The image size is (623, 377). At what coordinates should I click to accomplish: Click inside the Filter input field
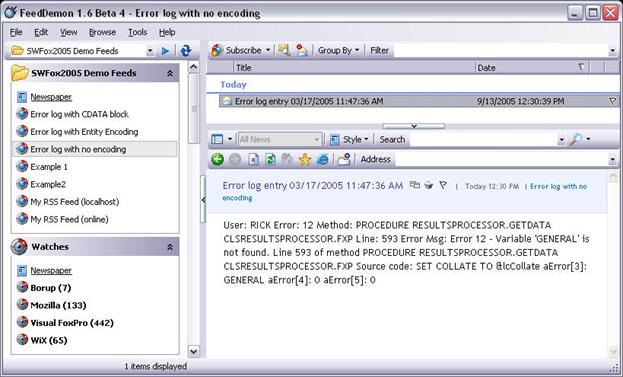[500, 51]
